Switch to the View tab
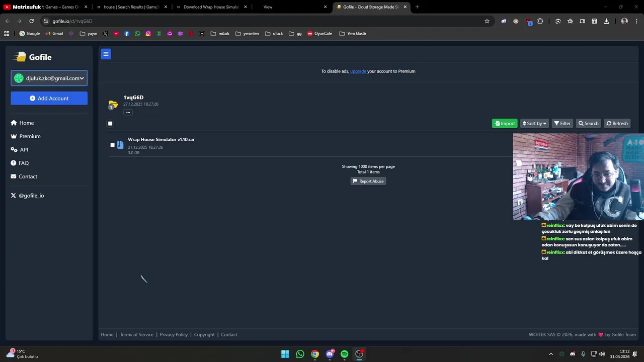 pyautogui.click(x=292, y=7)
